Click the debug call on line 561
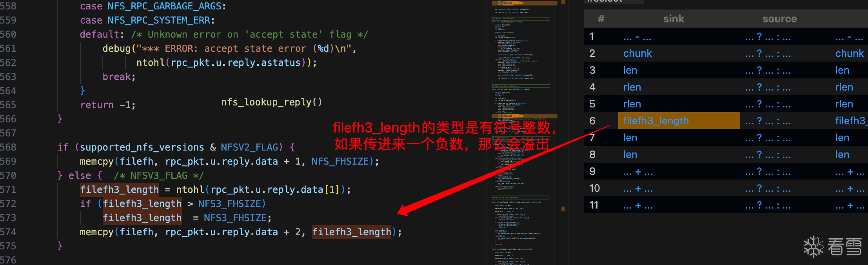868x265 pixels. click(x=116, y=49)
